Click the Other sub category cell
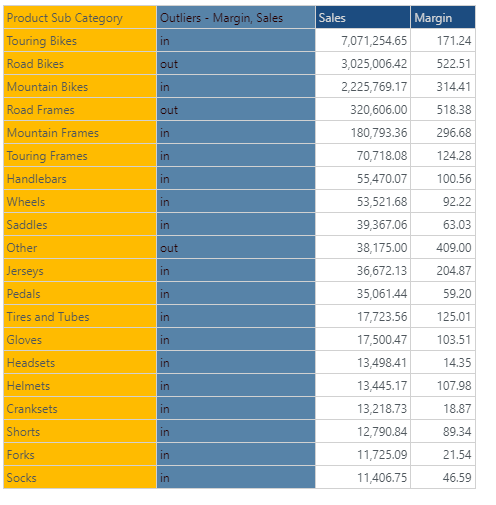Viewport: 496px width, 505px height. point(80,247)
